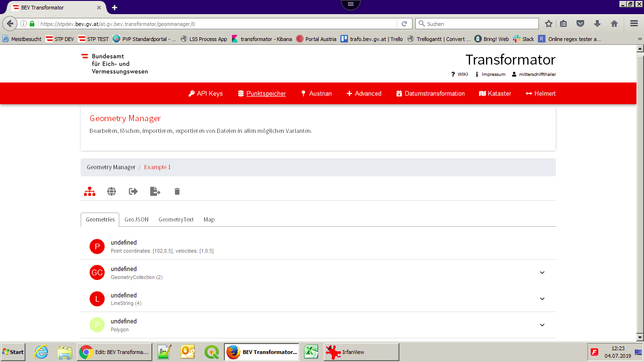Click Windows Start button
The width and height of the screenshot is (644, 362).
click(x=13, y=352)
